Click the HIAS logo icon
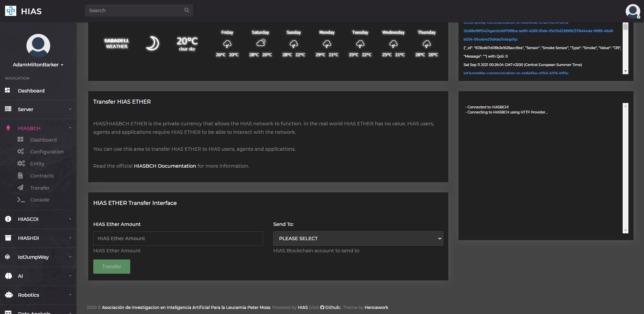 [11, 11]
